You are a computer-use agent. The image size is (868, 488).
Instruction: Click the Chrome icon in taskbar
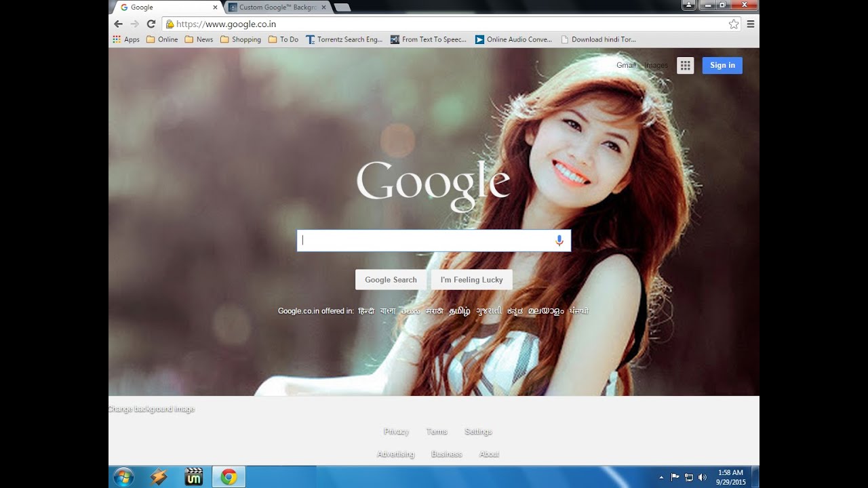pyautogui.click(x=229, y=477)
